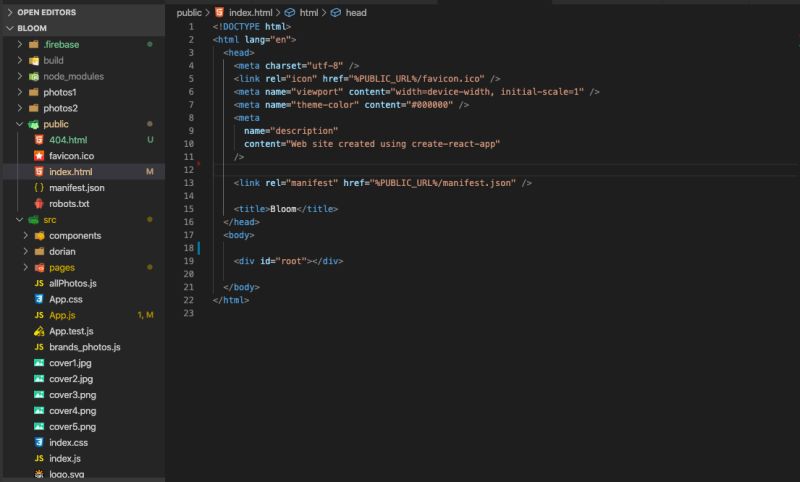The image size is (800, 482).
Task: Click the image icon beside cover3.png
Action: pyautogui.click(x=39, y=394)
